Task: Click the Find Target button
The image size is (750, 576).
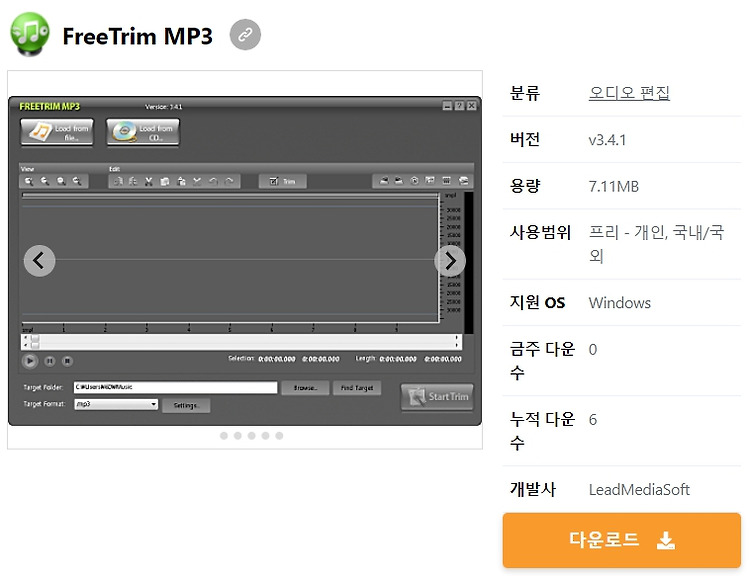Action: [x=357, y=388]
